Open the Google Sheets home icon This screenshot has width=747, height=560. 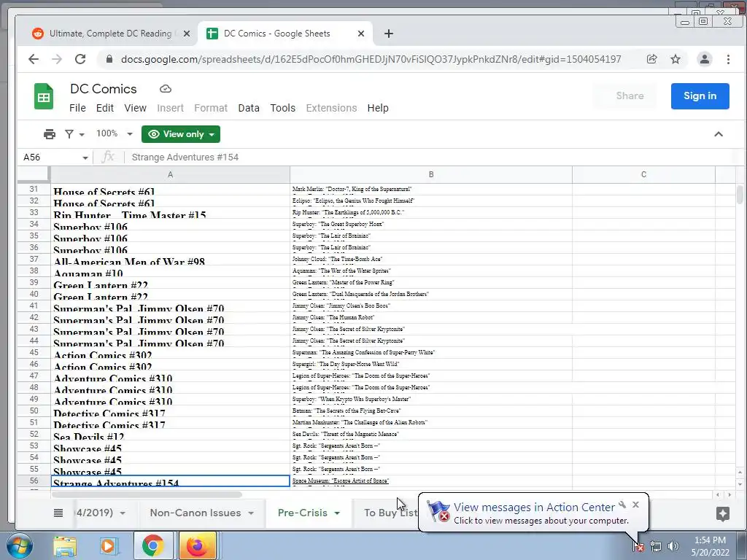coord(44,97)
